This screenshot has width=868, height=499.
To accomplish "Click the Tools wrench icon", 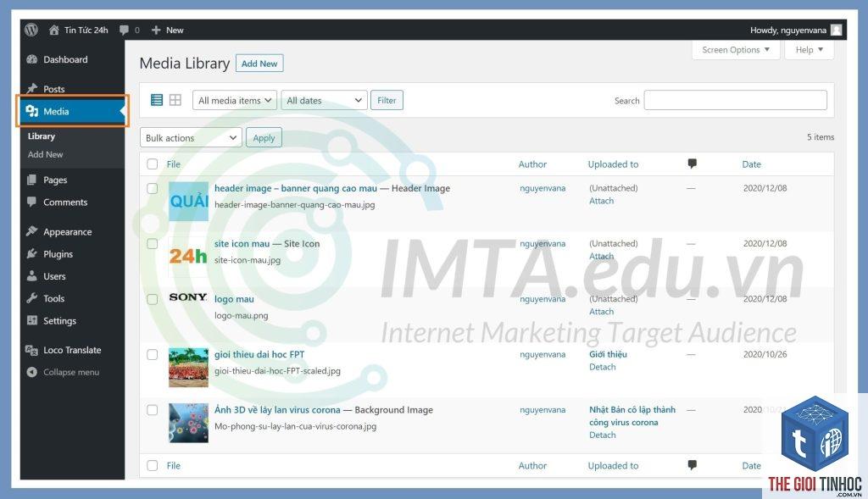I will [32, 298].
